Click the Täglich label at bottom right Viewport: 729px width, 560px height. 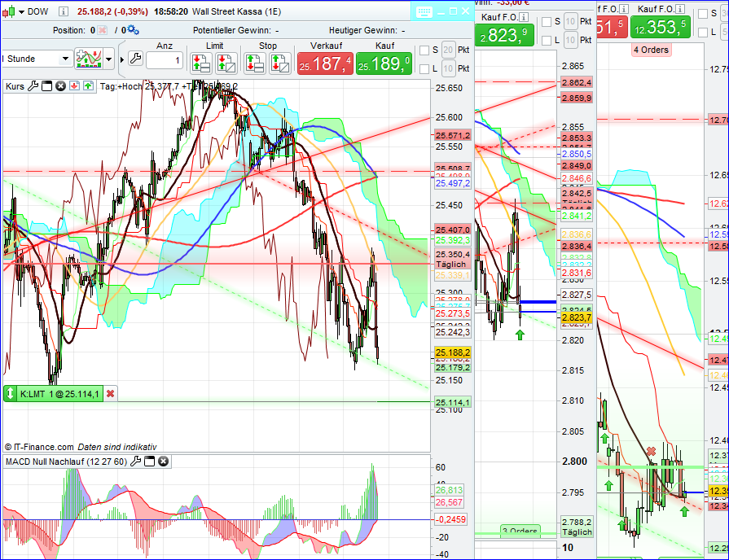tap(576, 532)
